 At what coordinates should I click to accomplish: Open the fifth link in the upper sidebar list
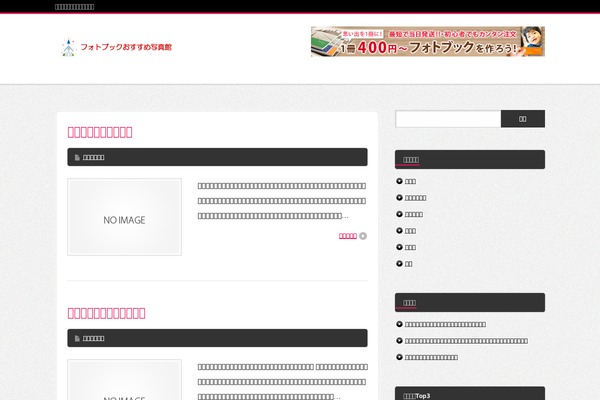tap(410, 247)
